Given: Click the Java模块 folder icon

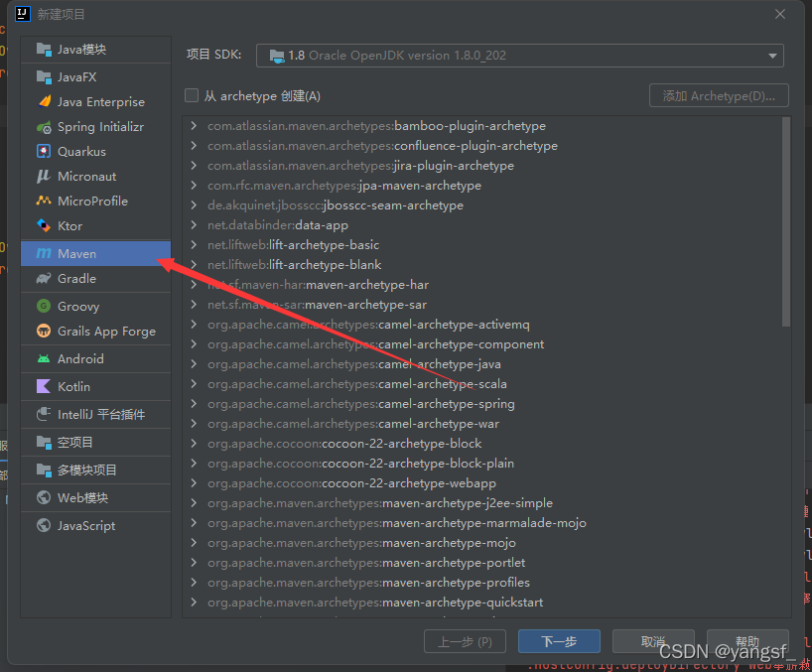Looking at the screenshot, I should (44, 50).
